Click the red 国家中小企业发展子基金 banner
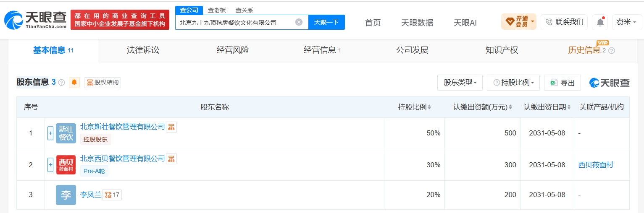Viewport: 644px width, 213px height. pyautogui.click(x=120, y=20)
